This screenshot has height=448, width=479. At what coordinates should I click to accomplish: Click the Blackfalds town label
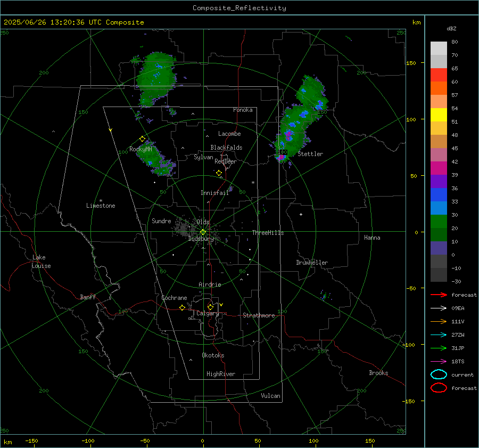226,148
